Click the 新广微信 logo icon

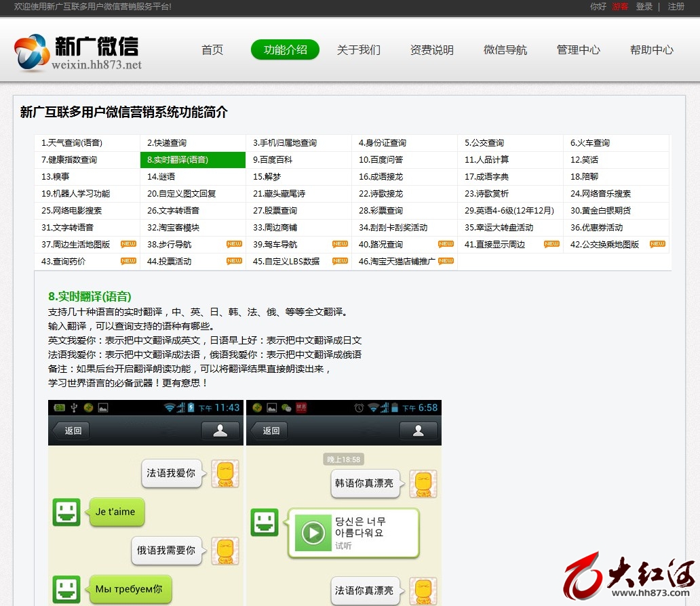[32, 52]
